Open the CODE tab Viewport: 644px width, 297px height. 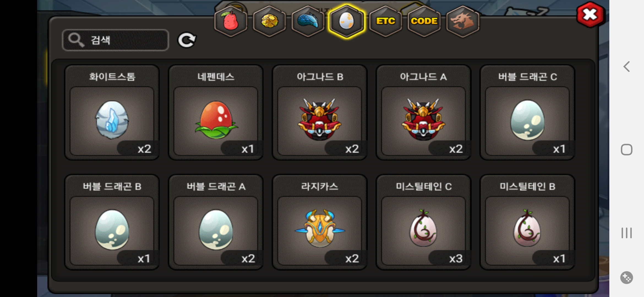pos(424,21)
